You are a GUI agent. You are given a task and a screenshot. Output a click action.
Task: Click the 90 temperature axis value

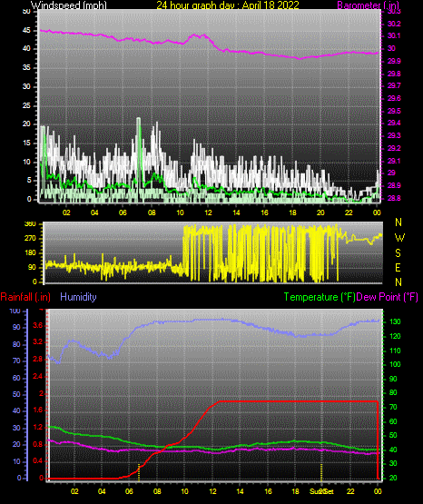tap(393, 379)
